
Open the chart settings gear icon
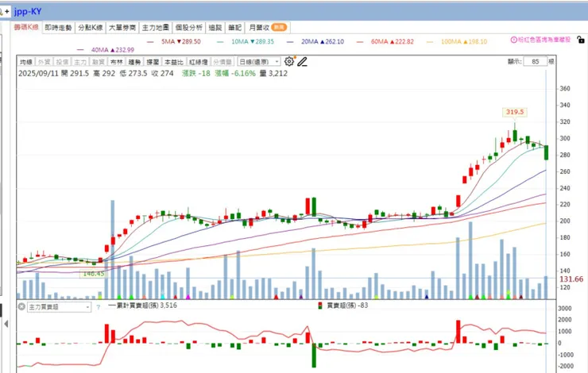point(289,61)
